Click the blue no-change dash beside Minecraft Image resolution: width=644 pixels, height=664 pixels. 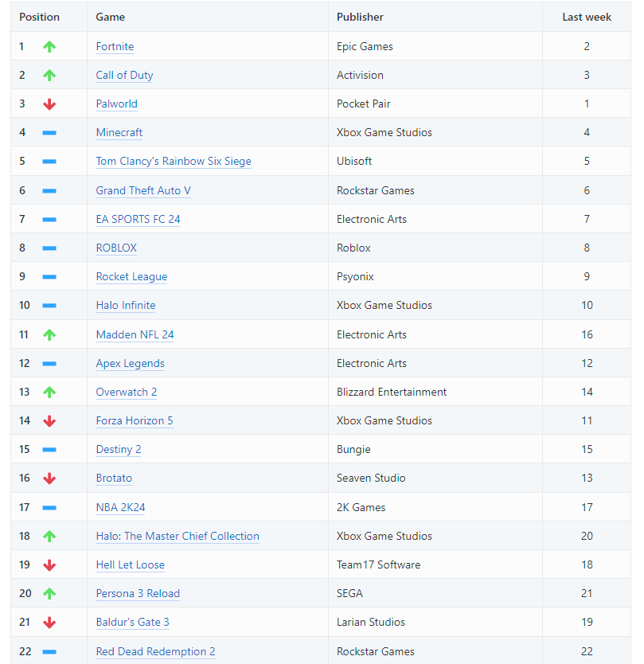pos(49,133)
